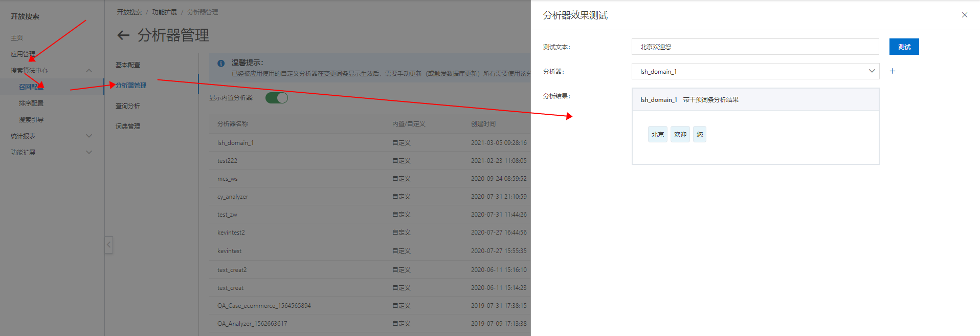Toggle 显示内置分析器 switch

[x=277, y=98]
